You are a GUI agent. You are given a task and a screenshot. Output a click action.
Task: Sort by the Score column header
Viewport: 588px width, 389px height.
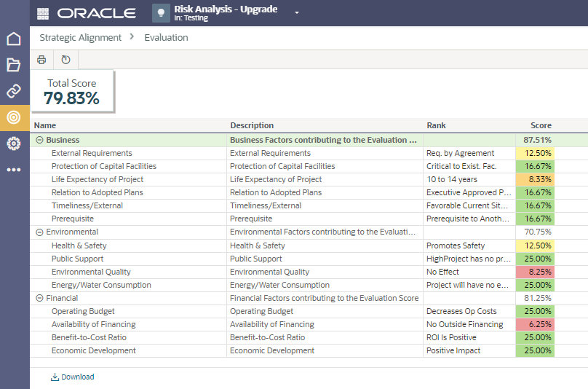coord(541,125)
